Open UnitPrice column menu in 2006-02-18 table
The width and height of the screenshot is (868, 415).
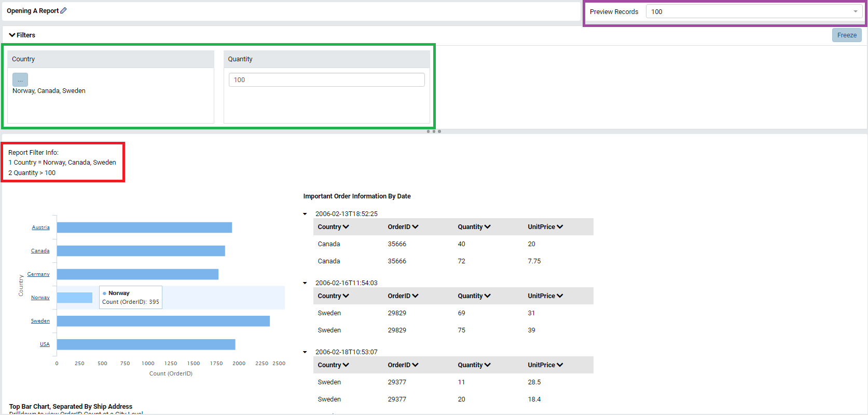(x=560, y=365)
